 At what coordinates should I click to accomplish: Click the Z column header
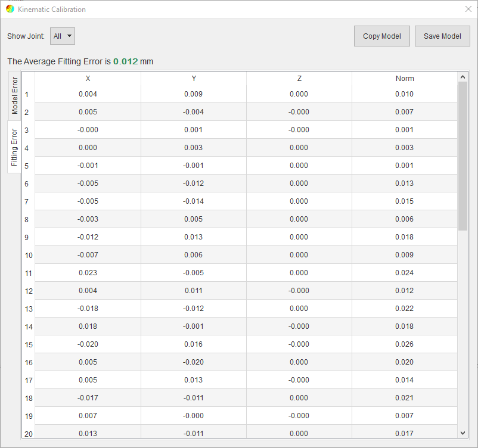(299, 79)
